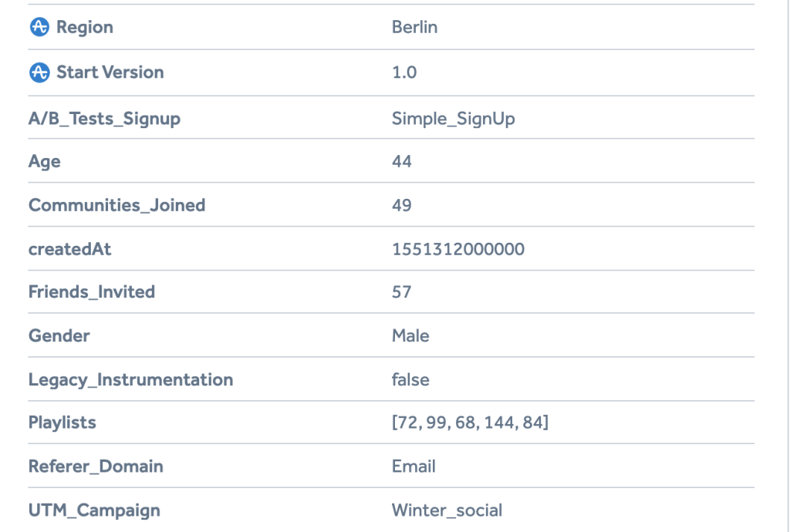Select the Region property label
The height and width of the screenshot is (532, 790).
(85, 27)
